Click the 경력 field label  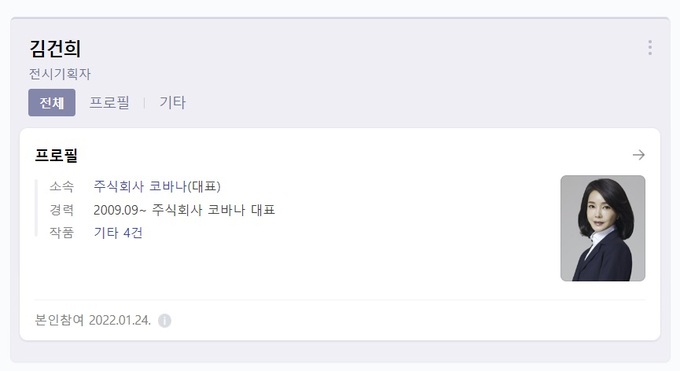click(62, 210)
